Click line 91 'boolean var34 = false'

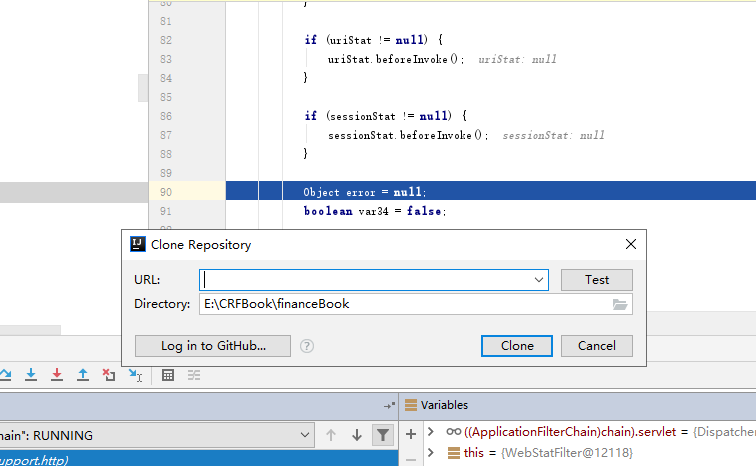click(x=375, y=211)
